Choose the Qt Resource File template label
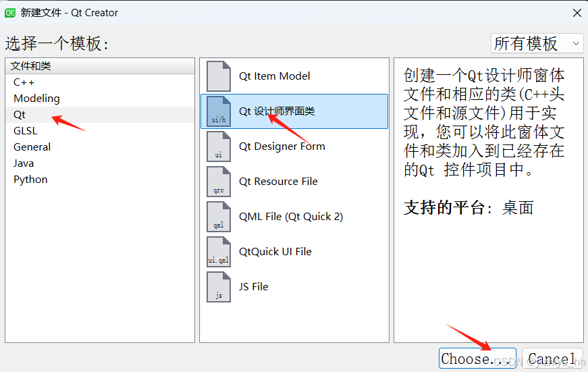This screenshot has width=588, height=372. tap(278, 182)
